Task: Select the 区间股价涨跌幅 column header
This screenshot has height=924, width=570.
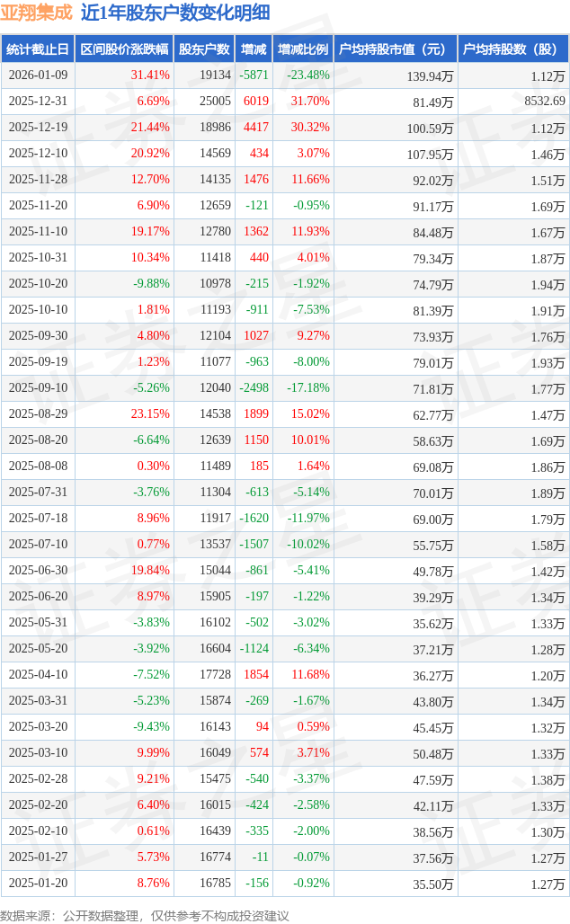Action: pos(123,49)
